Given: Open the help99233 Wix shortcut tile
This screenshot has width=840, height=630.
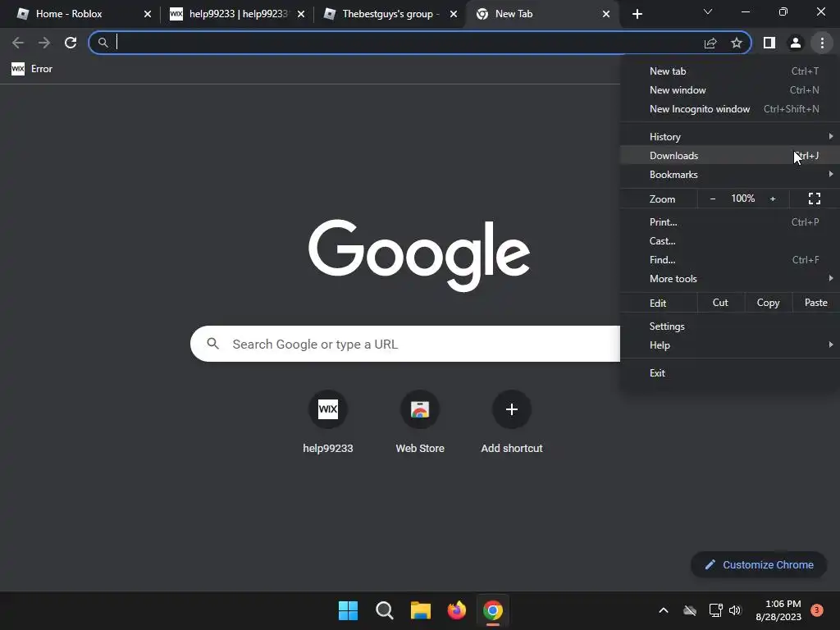Looking at the screenshot, I should (328, 422).
